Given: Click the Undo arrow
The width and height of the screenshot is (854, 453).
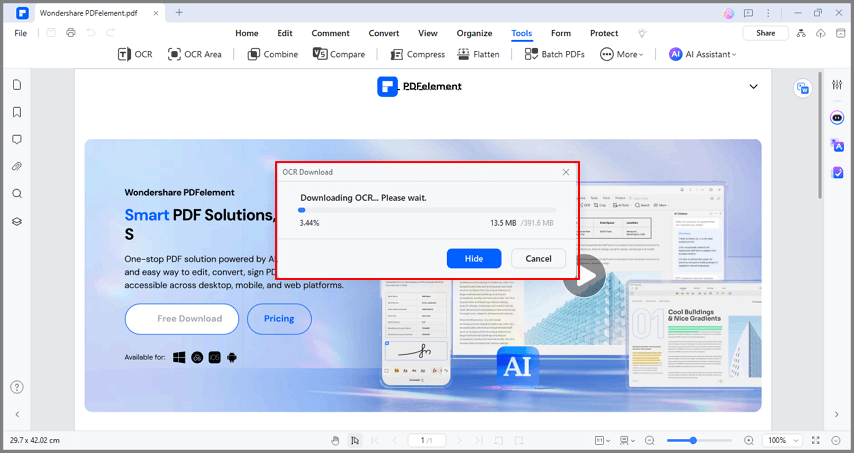Looking at the screenshot, I should pos(90,33).
